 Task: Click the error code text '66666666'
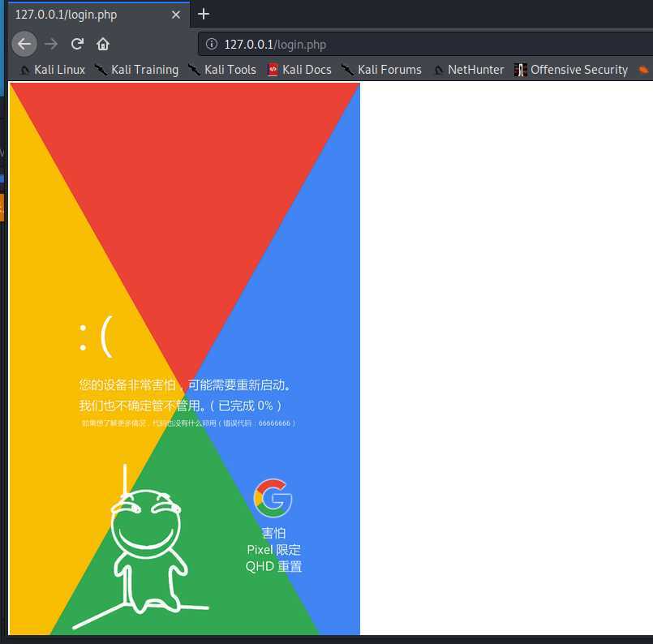pos(274,423)
